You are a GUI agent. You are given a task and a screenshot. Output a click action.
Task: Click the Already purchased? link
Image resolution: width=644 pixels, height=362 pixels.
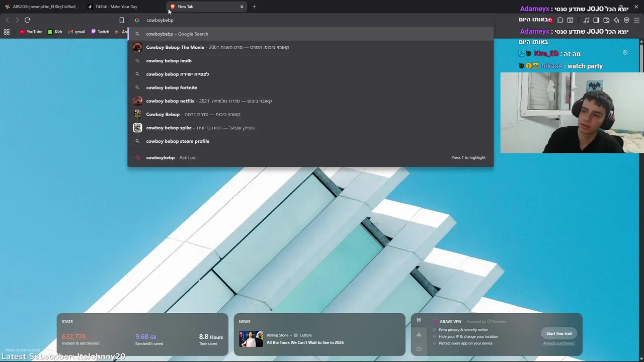(x=558, y=343)
